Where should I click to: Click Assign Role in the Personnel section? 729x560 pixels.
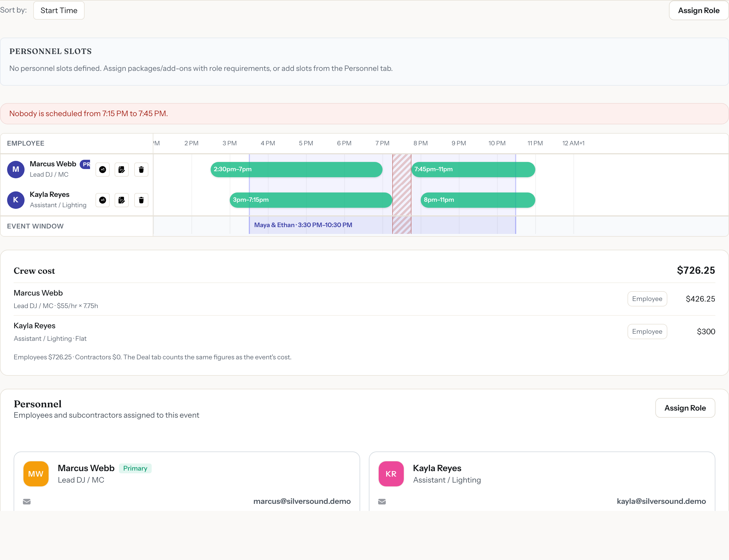click(x=685, y=408)
